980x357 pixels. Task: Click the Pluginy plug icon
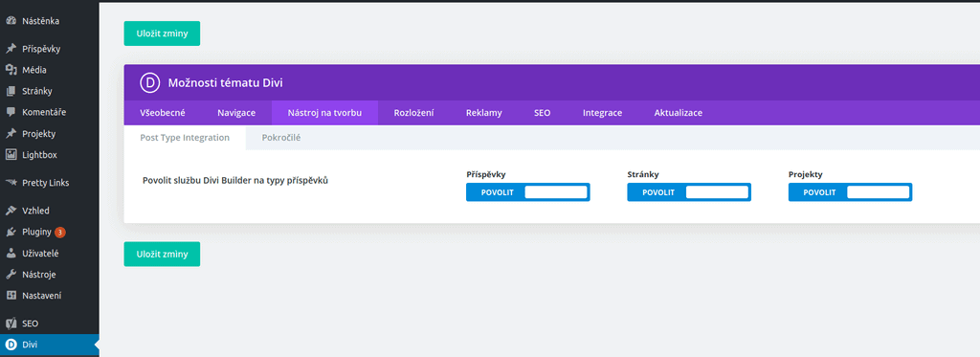pos(11,232)
